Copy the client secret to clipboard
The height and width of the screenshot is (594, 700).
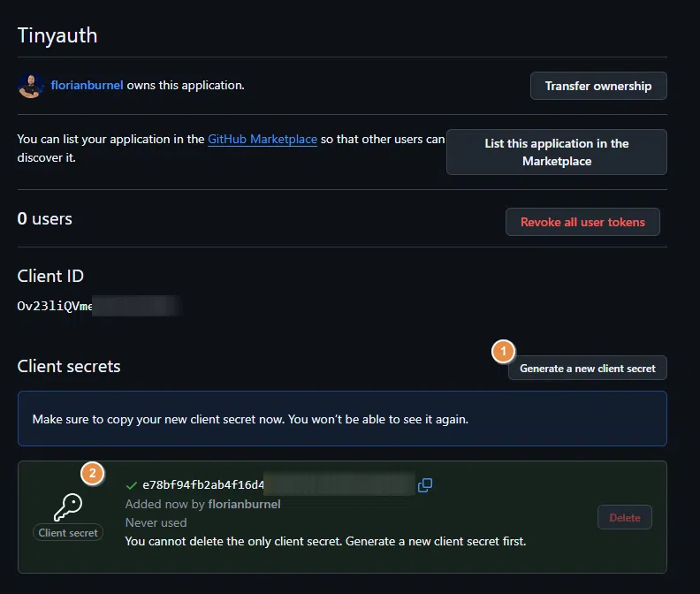425,485
